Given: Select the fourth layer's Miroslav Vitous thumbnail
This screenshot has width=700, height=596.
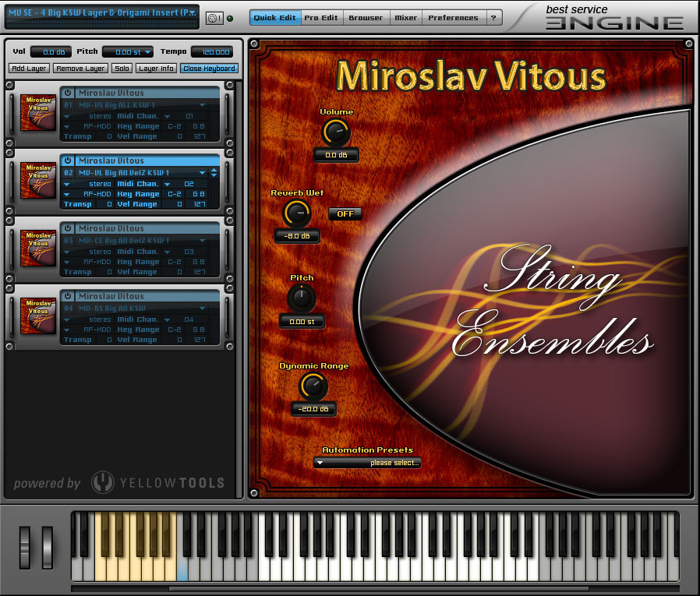Looking at the screenshot, I should point(38,316).
